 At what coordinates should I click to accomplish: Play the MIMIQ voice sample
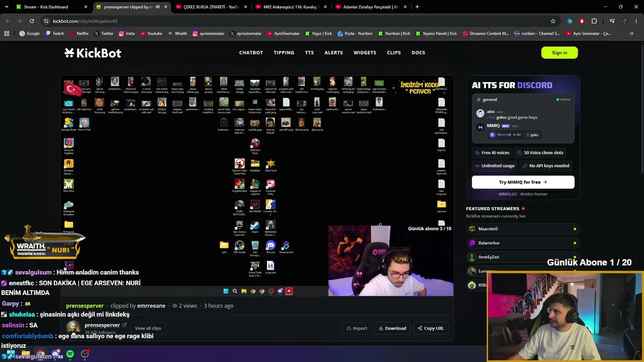coord(493,135)
